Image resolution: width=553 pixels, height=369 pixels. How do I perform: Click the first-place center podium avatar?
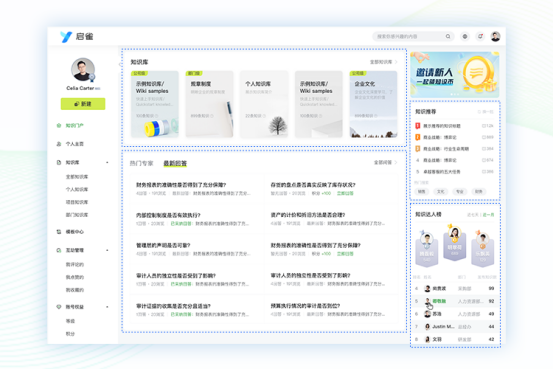click(x=455, y=232)
